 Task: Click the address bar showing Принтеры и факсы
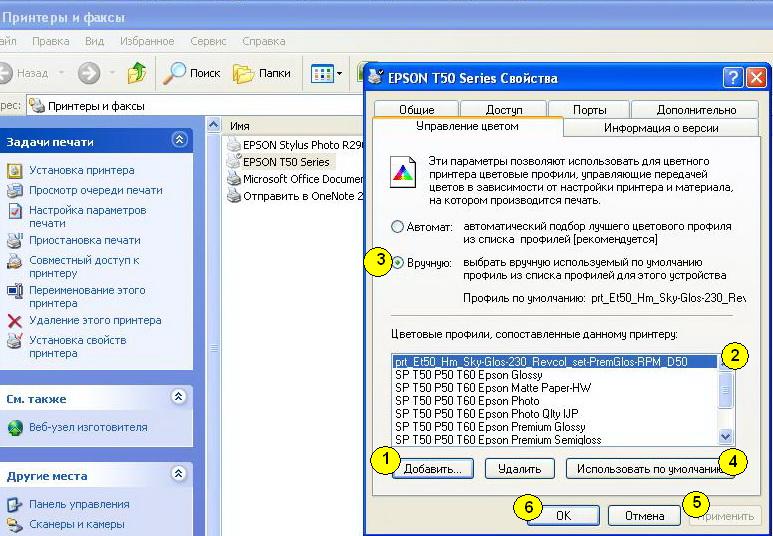click(x=195, y=106)
